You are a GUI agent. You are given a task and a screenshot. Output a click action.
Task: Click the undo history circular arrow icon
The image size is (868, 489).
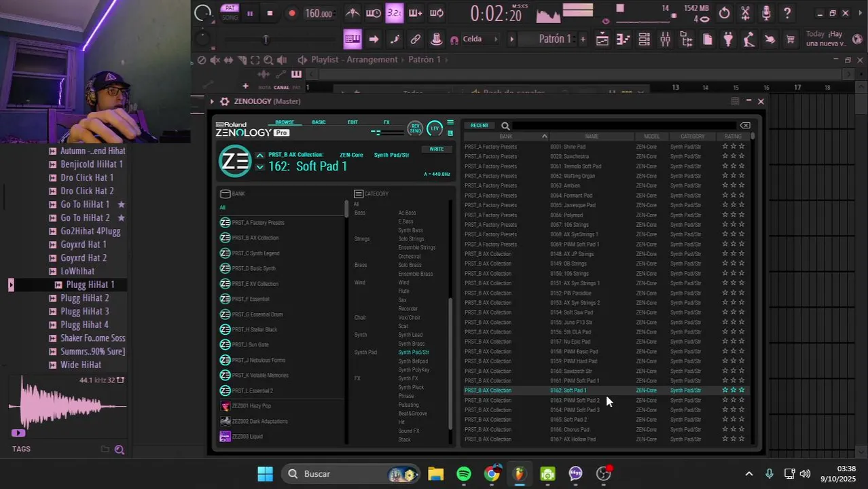(x=724, y=13)
